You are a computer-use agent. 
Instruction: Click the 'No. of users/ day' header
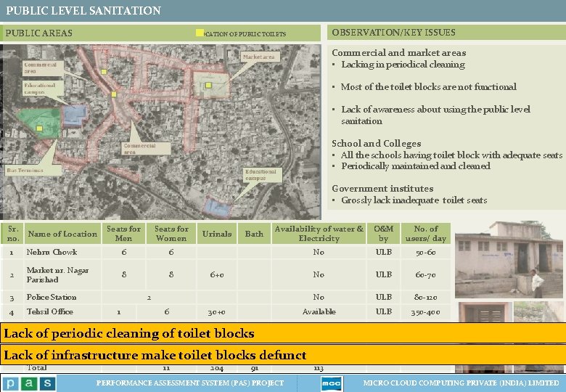426,234
